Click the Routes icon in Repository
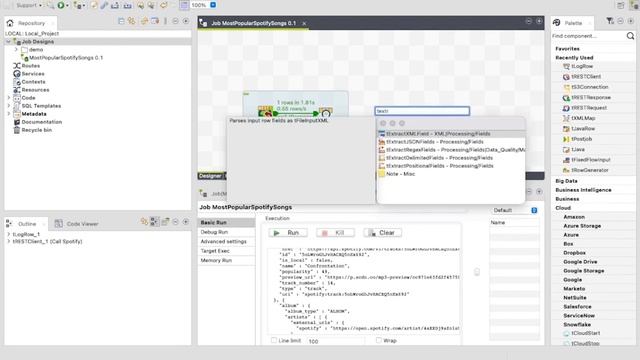This screenshot has height=360, width=640. point(17,66)
